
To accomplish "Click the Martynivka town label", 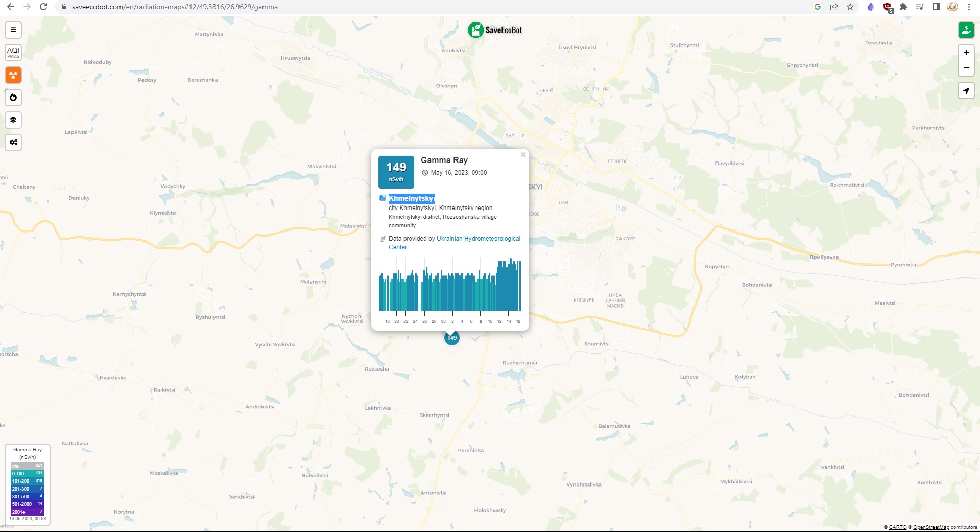I will [x=209, y=35].
